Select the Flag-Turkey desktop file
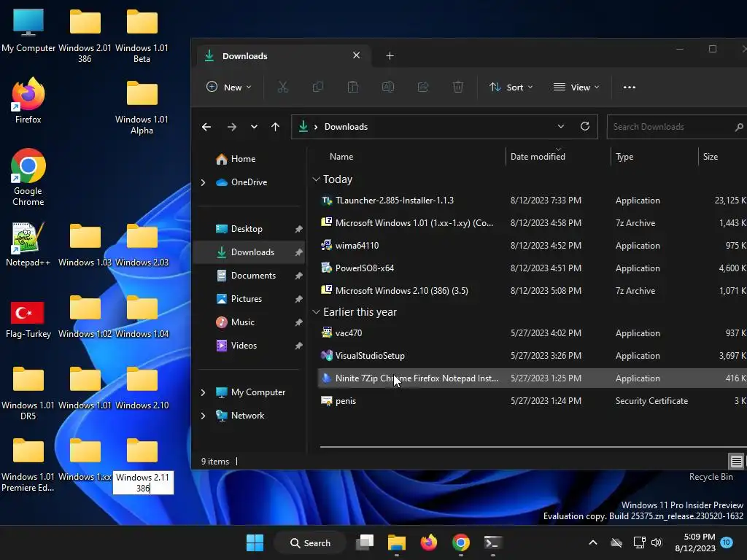The image size is (747, 560). click(28, 319)
